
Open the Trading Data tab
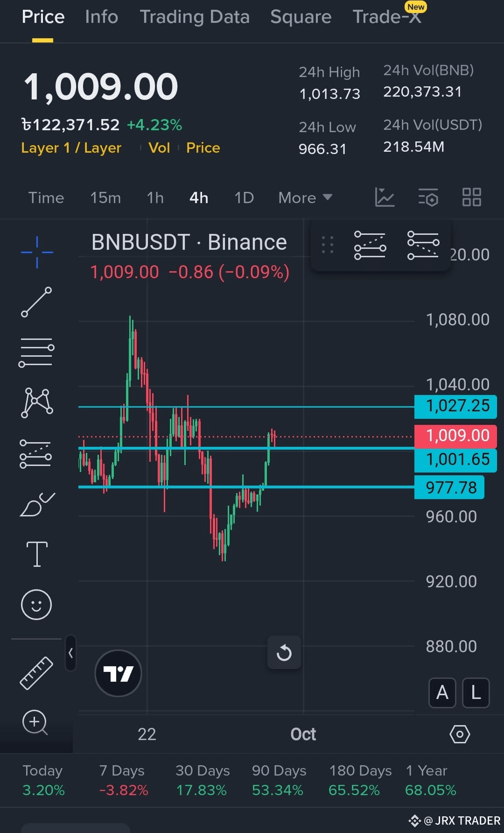coord(195,17)
